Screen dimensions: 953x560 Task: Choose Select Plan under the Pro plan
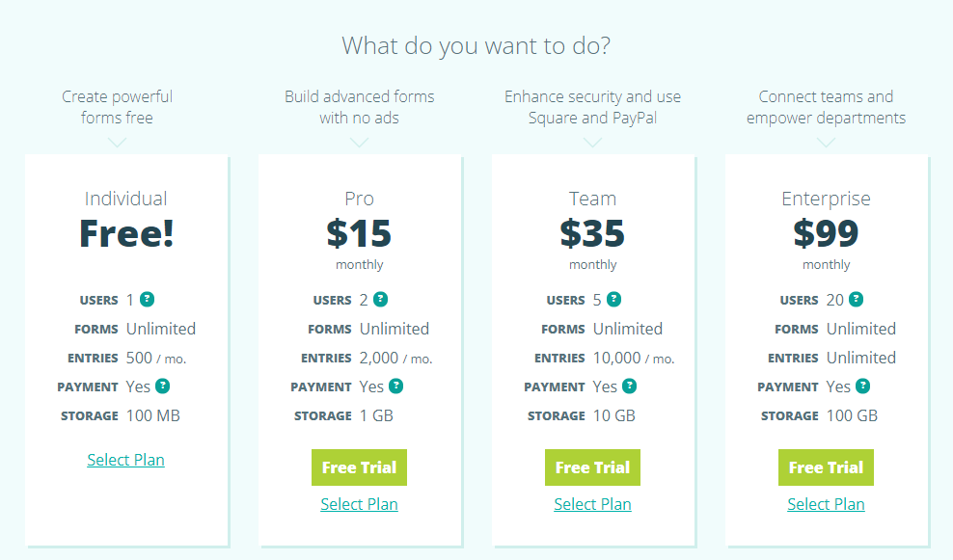pos(359,504)
